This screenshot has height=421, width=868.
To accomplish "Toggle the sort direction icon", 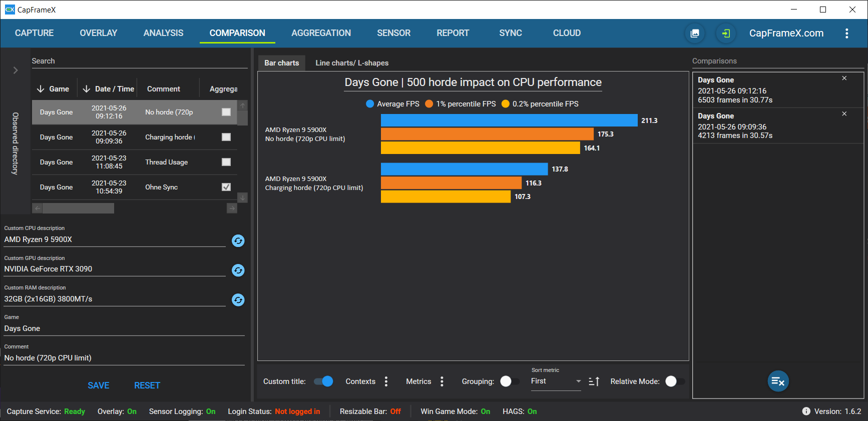I will (x=594, y=381).
